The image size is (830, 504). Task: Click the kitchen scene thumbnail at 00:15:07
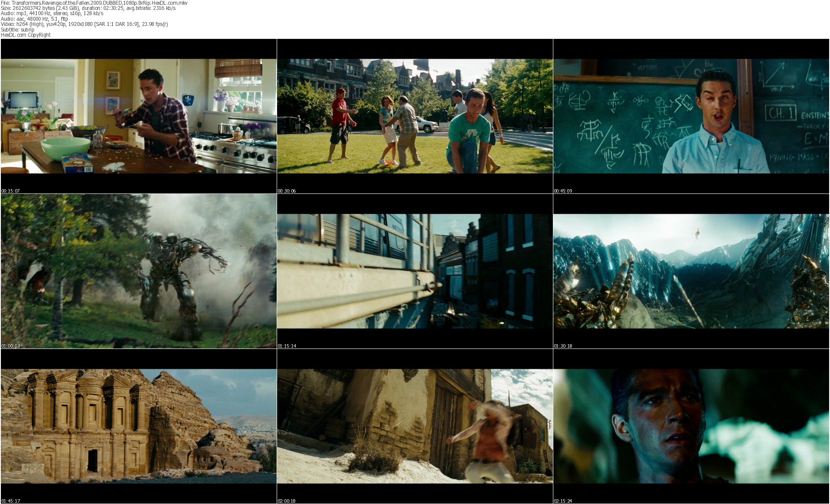(138, 116)
